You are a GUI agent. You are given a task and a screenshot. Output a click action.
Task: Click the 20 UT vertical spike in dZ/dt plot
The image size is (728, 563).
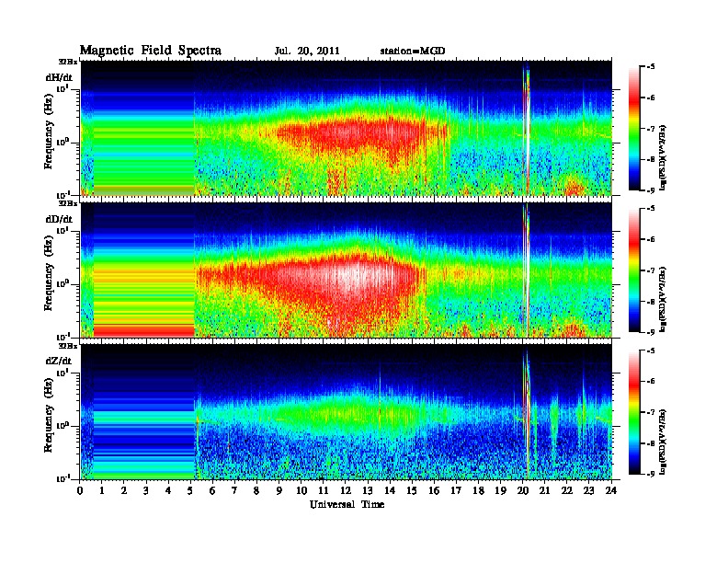coord(527,413)
